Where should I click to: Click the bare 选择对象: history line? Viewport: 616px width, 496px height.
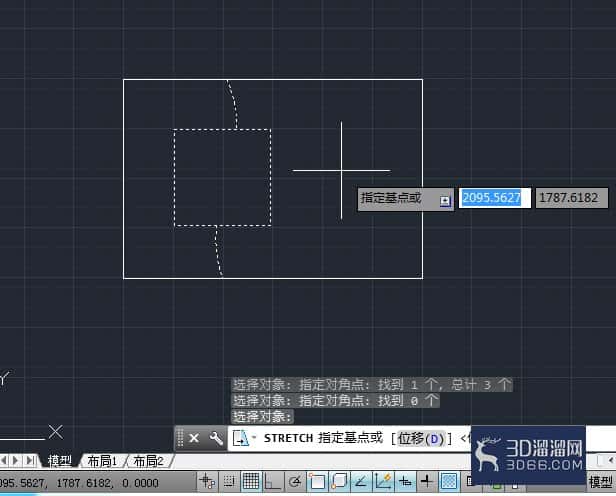point(262,416)
